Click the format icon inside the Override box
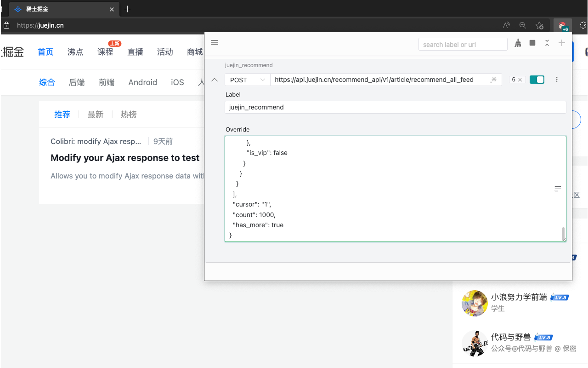The width and height of the screenshot is (588, 368). 558,189
